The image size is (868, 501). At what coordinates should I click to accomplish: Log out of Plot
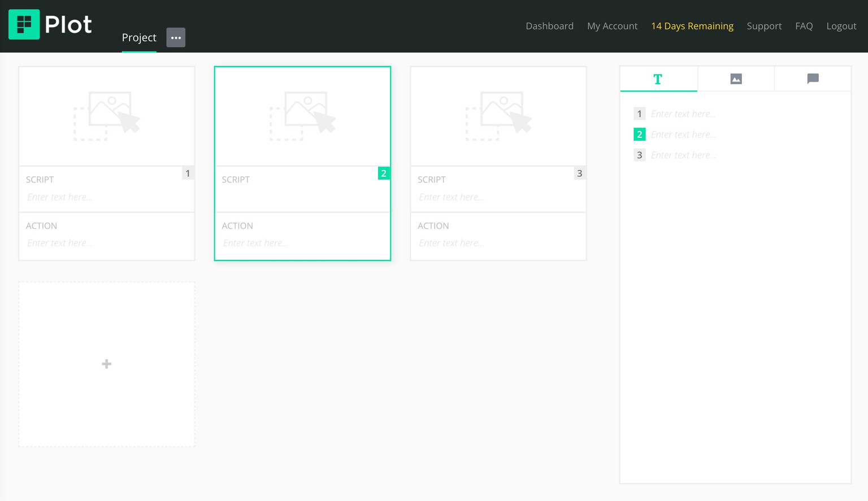click(841, 26)
